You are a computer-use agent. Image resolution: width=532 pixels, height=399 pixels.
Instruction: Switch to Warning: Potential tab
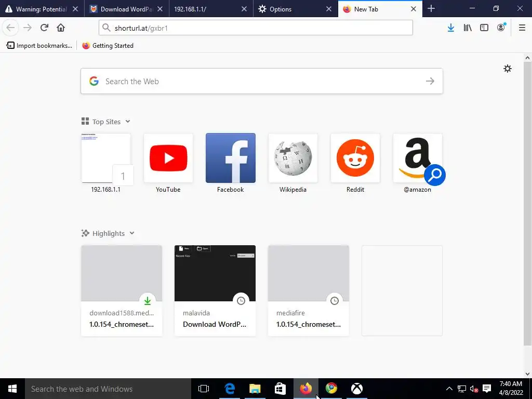[42, 9]
